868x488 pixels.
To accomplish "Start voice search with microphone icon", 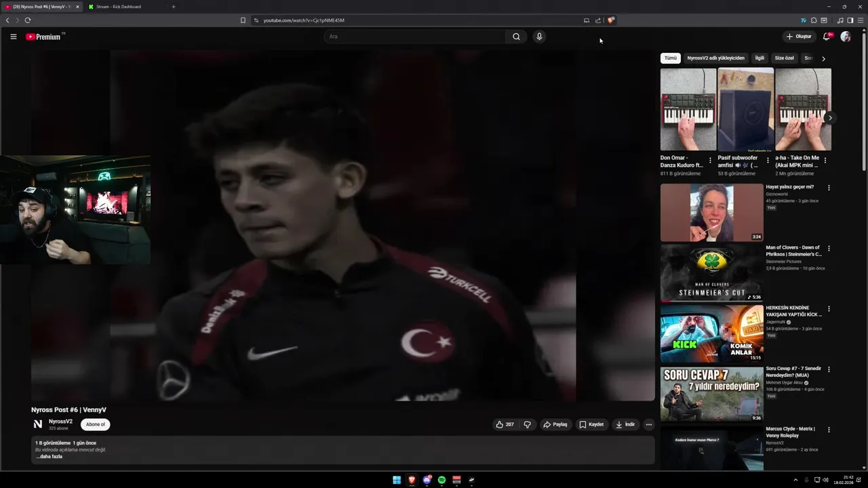I will coord(539,37).
